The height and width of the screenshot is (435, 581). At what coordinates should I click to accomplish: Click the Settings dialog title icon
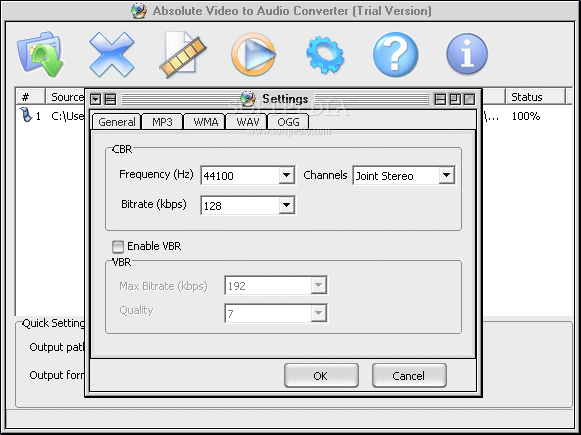(x=248, y=99)
